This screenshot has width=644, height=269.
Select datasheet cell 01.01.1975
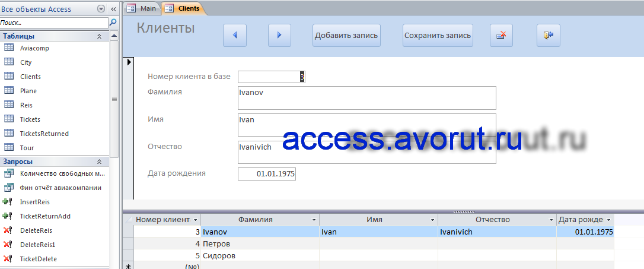[585, 232]
